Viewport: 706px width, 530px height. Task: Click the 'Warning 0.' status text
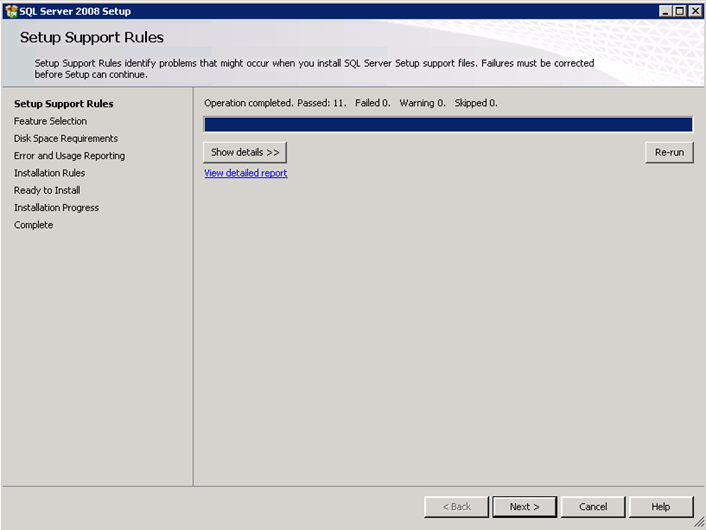click(422, 103)
